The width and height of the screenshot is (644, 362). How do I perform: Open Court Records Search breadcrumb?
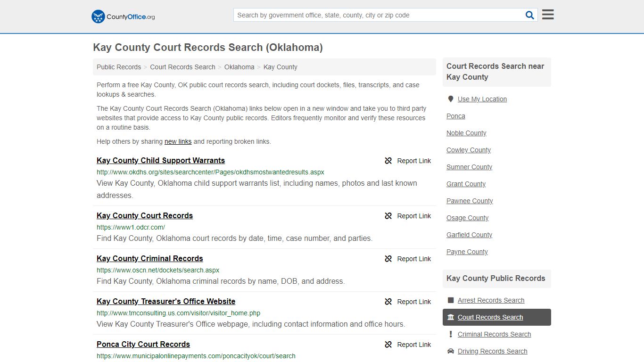[182, 67]
